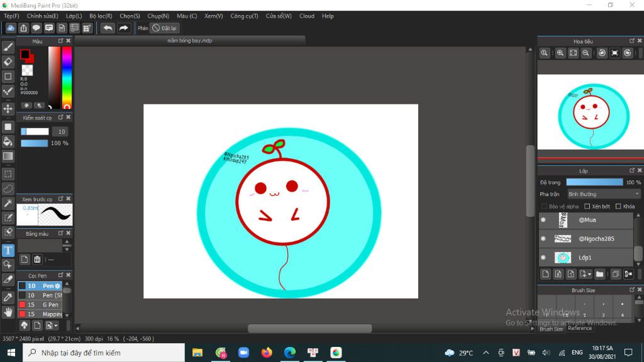Zoom out in the Navigator
This screenshot has width=644, height=362.
586,53
